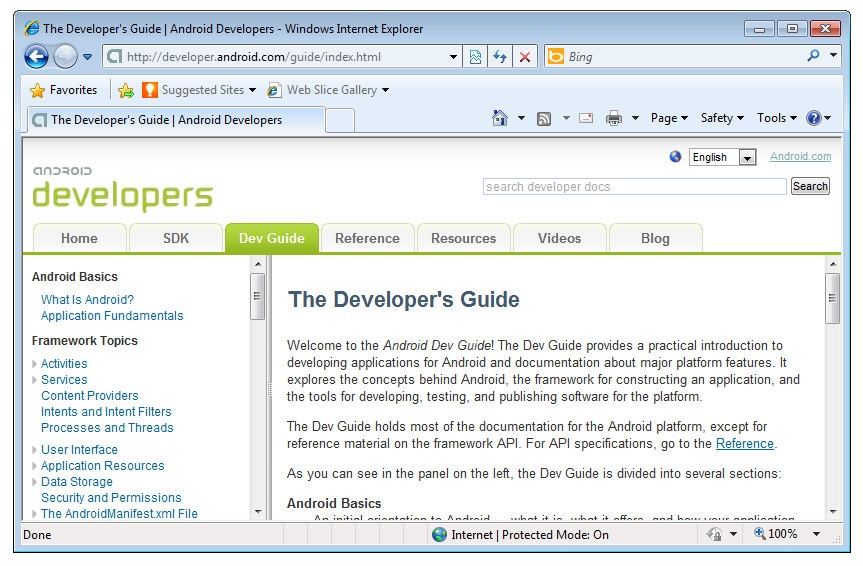Open search provider dropdown arrow
Viewport: 863px width, 566px height.
point(833,56)
